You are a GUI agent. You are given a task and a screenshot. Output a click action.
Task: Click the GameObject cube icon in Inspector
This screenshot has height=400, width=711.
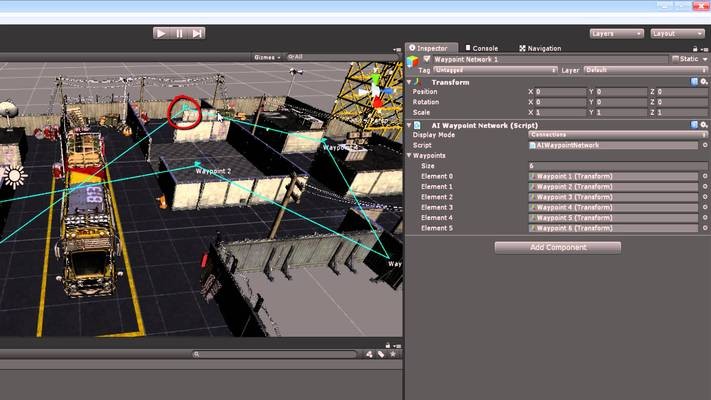(x=413, y=62)
